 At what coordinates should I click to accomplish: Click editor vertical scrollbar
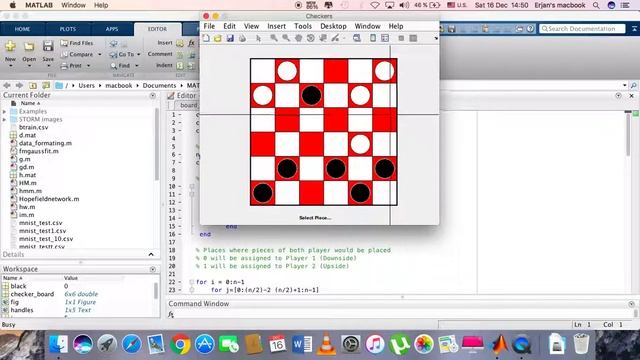[628, 135]
